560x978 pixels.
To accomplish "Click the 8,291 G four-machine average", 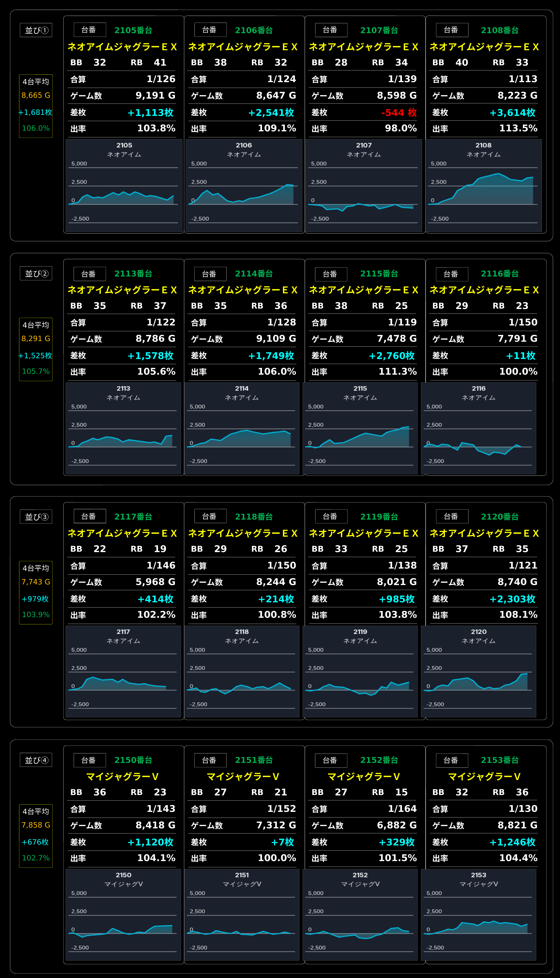I will 36,339.
